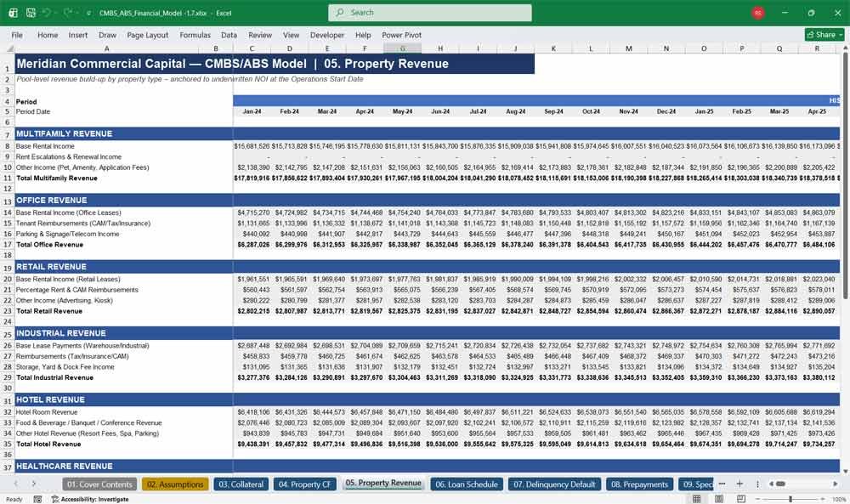Click the Excel app icon in title bar
This screenshot has height=504, width=850.
13,13
